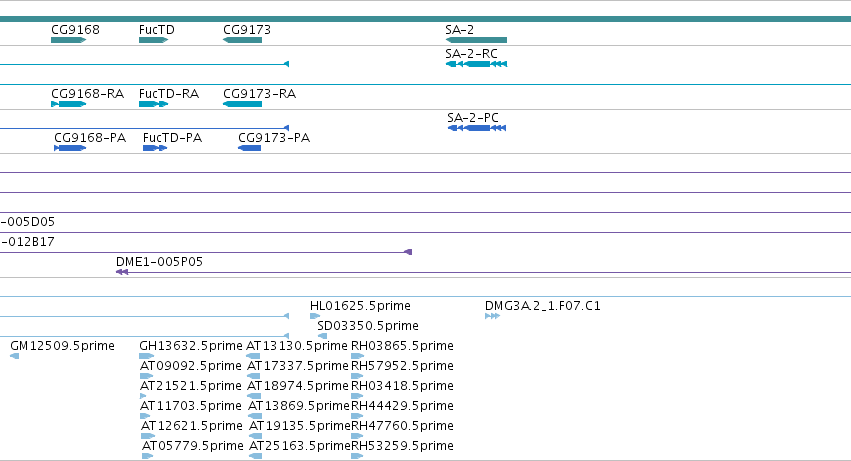Click the FucTD-PA protein glyph
Image resolution: width=851 pixels, height=461 pixels.
pyautogui.click(x=155, y=148)
